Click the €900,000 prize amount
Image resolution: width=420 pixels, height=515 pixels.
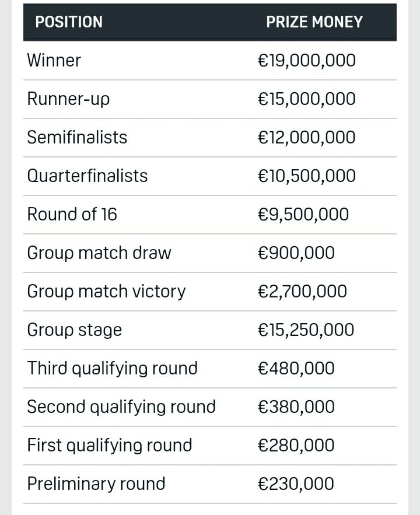point(296,253)
